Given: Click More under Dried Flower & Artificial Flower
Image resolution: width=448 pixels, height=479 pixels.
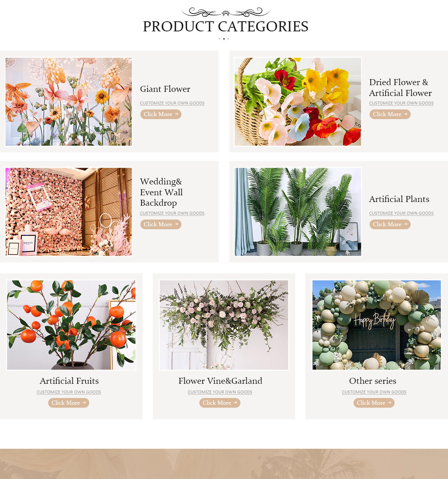Looking at the screenshot, I should (x=390, y=114).
